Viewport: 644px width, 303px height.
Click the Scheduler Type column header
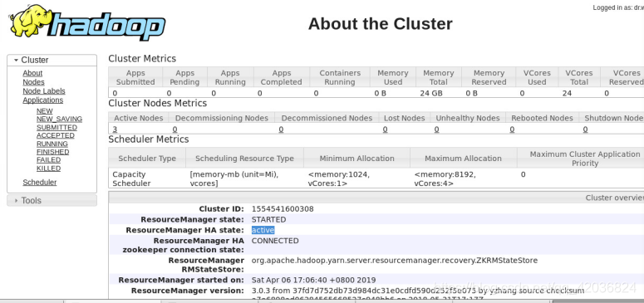(x=147, y=158)
